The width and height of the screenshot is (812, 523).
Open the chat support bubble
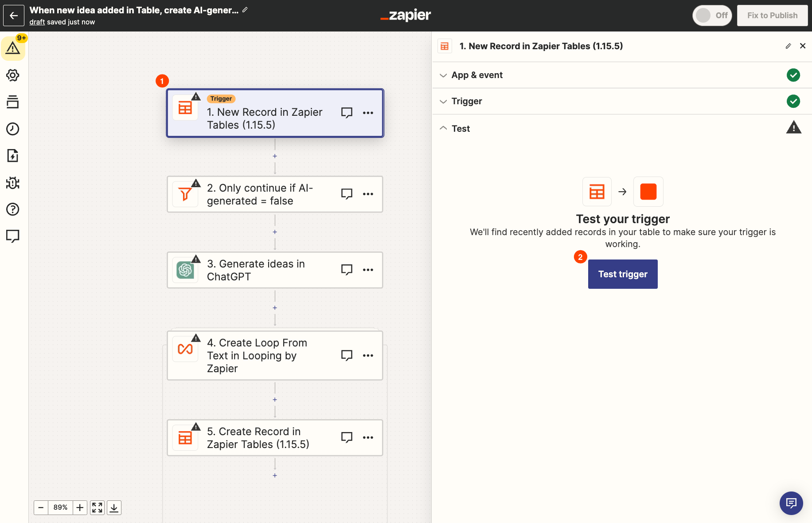[791, 503]
